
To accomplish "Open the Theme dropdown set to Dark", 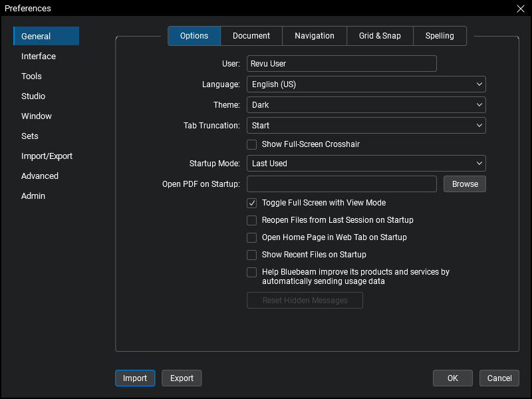I will [366, 105].
